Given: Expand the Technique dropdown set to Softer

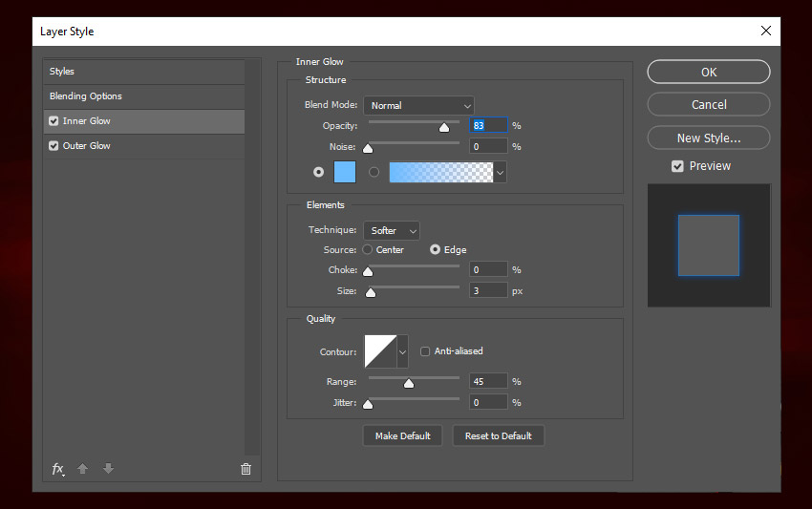Looking at the screenshot, I should 392,231.
